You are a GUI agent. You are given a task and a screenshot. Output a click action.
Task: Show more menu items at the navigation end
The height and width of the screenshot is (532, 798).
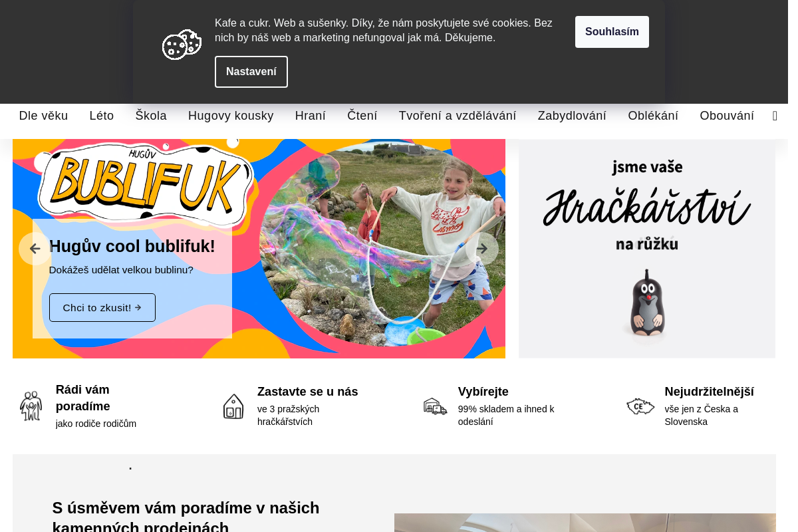pyautogui.click(x=775, y=116)
